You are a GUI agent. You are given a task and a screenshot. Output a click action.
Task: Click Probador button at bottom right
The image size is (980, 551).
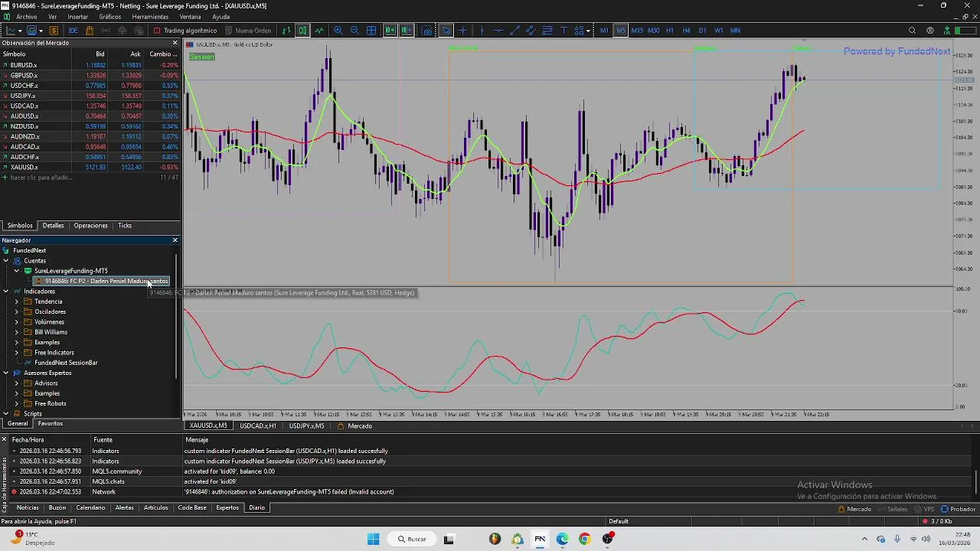[958, 509]
